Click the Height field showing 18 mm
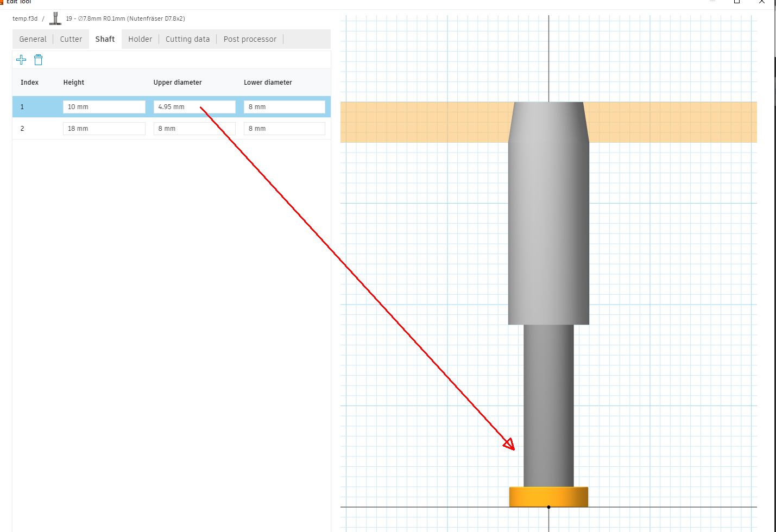This screenshot has height=532, width=776. click(x=104, y=128)
